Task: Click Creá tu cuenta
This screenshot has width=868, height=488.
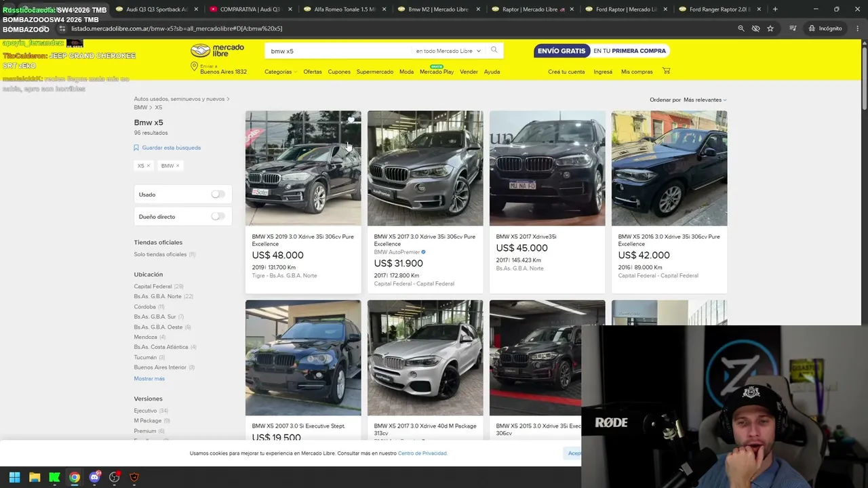Action: click(x=566, y=72)
